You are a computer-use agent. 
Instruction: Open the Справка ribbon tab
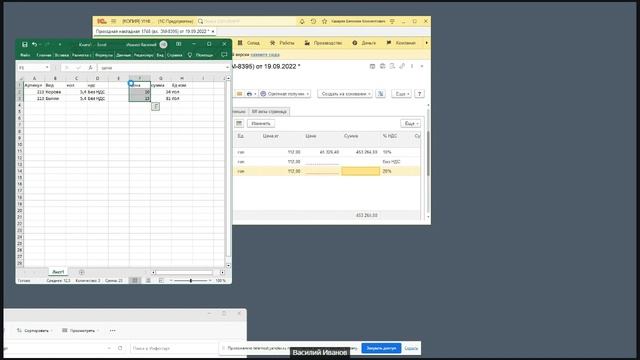point(174,55)
